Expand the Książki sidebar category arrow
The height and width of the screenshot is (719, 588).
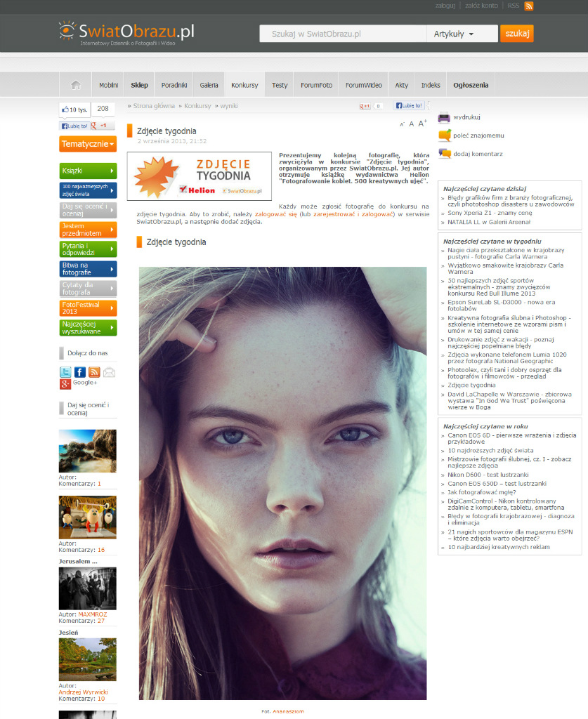pyautogui.click(x=112, y=171)
